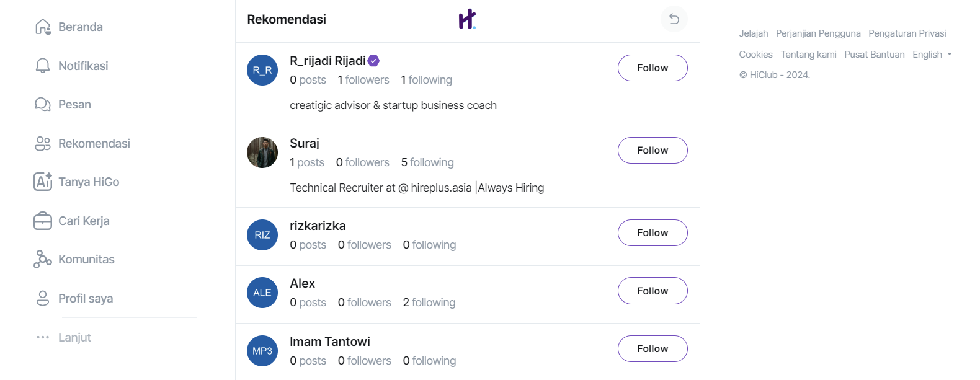
Task: Follow R_rijadi Rijadi
Action: pos(653,68)
